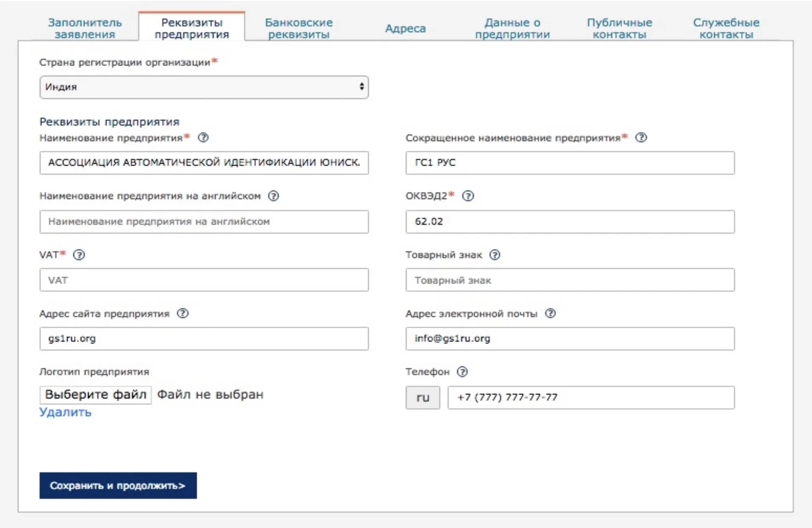Open the Адреса tab
This screenshot has width=812, height=528.
(x=405, y=28)
